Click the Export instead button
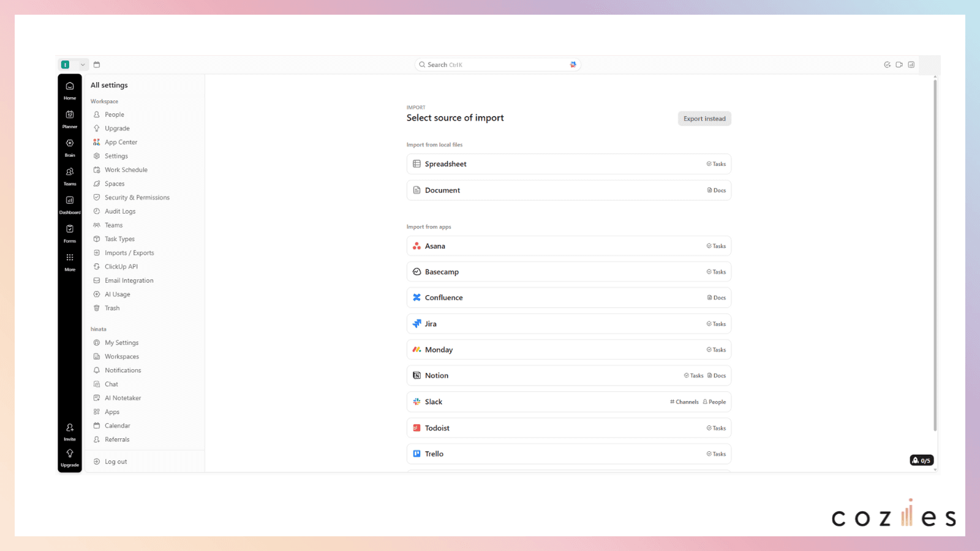The image size is (980, 551). (x=704, y=119)
